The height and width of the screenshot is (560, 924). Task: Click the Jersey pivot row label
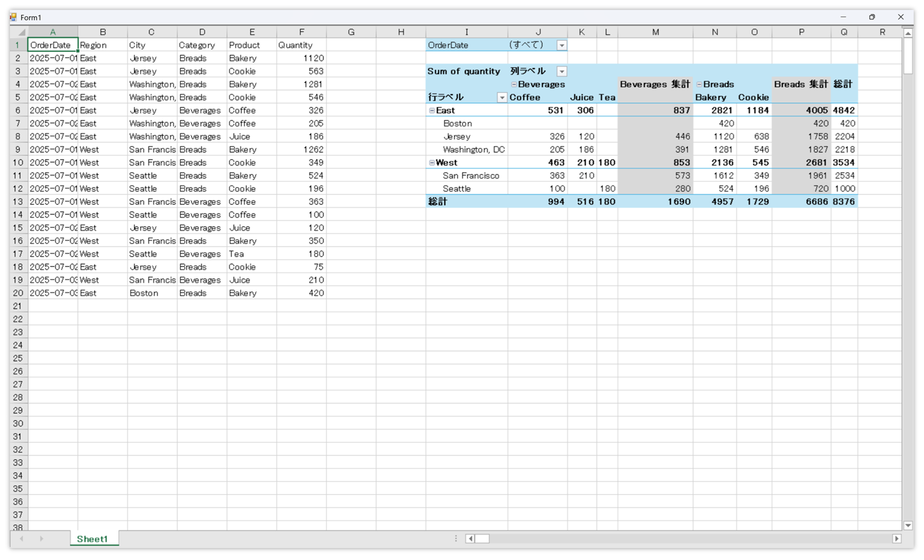coord(466,137)
